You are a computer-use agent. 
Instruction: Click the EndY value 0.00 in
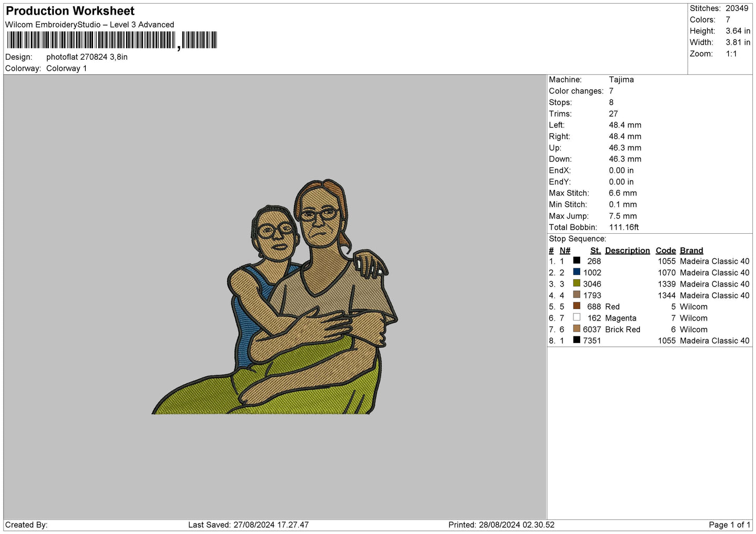click(x=621, y=182)
